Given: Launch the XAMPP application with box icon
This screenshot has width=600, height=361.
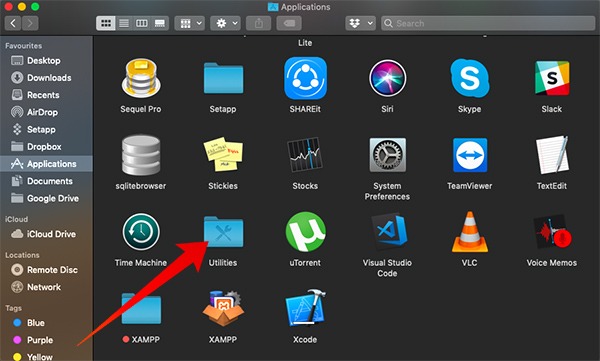Looking at the screenshot, I should click(x=223, y=308).
